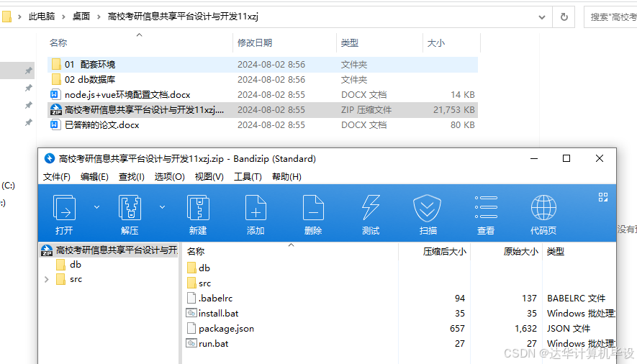Viewport: 637px width, 364px height.
Task: Open the 选项(O) menu
Action: pos(169,176)
